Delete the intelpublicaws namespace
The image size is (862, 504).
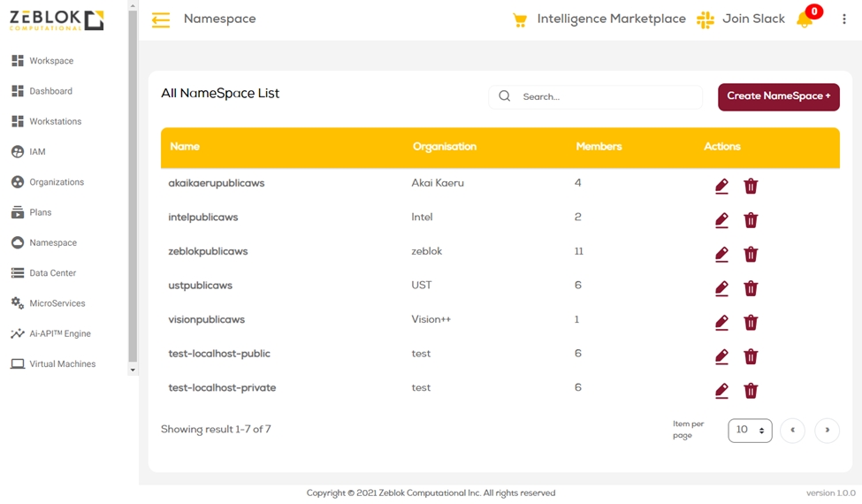coord(751,220)
